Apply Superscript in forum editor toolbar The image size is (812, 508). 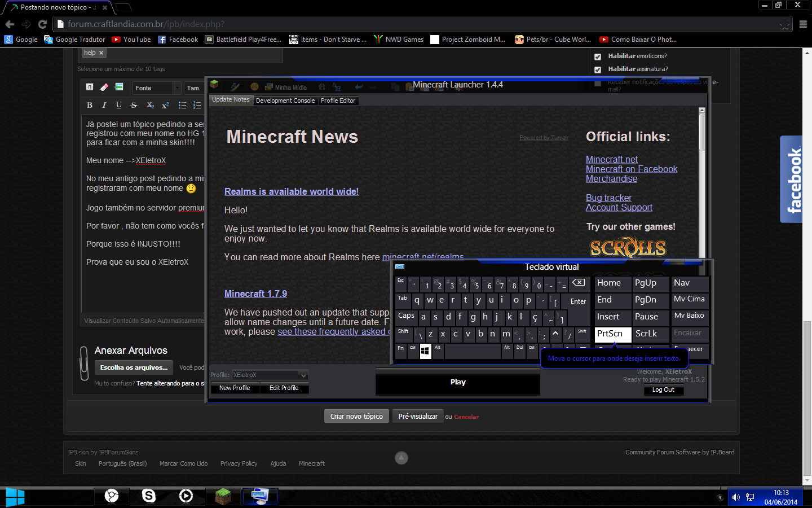(165, 105)
